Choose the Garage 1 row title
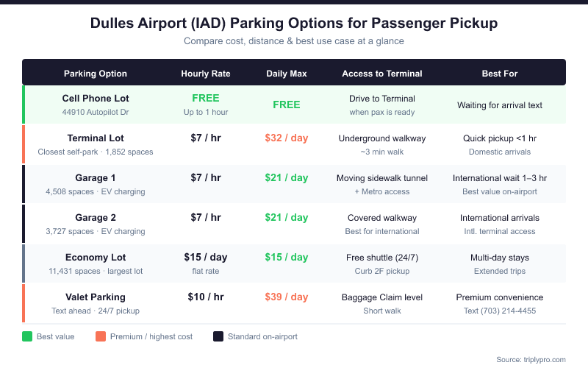 click(x=96, y=178)
